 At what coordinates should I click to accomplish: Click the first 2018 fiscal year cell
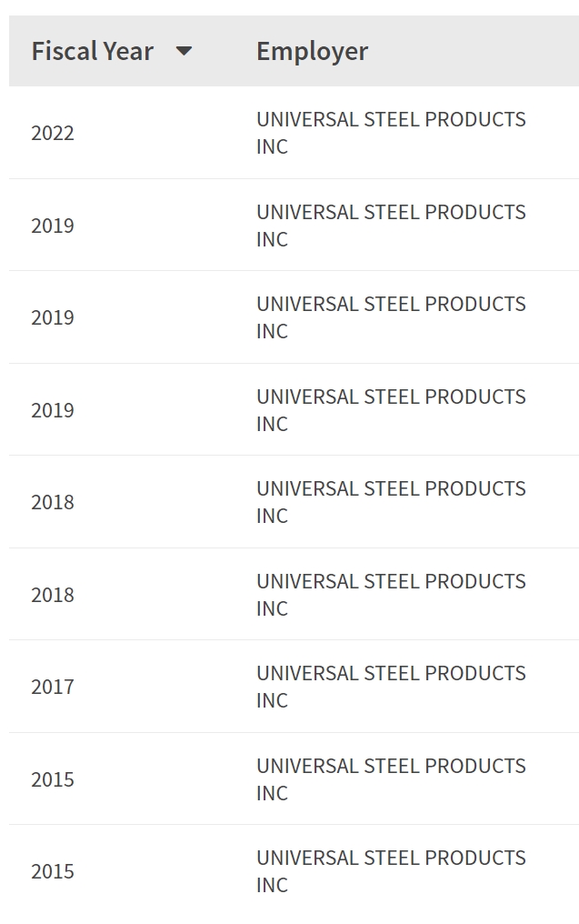53,502
